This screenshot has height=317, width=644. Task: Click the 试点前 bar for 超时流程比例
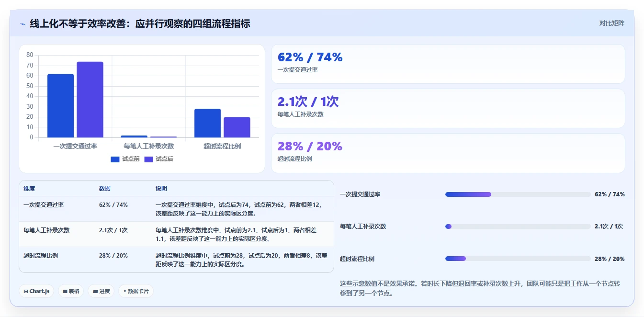tap(207, 124)
